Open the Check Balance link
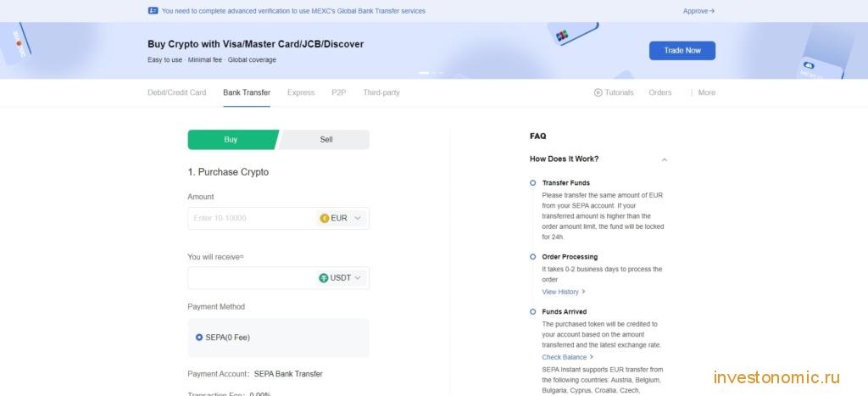 [x=567, y=357]
